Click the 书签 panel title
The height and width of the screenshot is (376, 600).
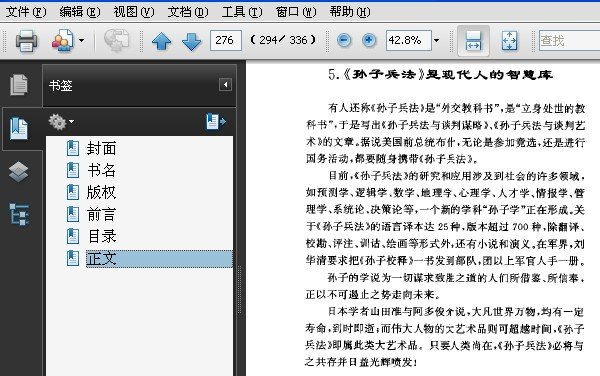(x=60, y=85)
